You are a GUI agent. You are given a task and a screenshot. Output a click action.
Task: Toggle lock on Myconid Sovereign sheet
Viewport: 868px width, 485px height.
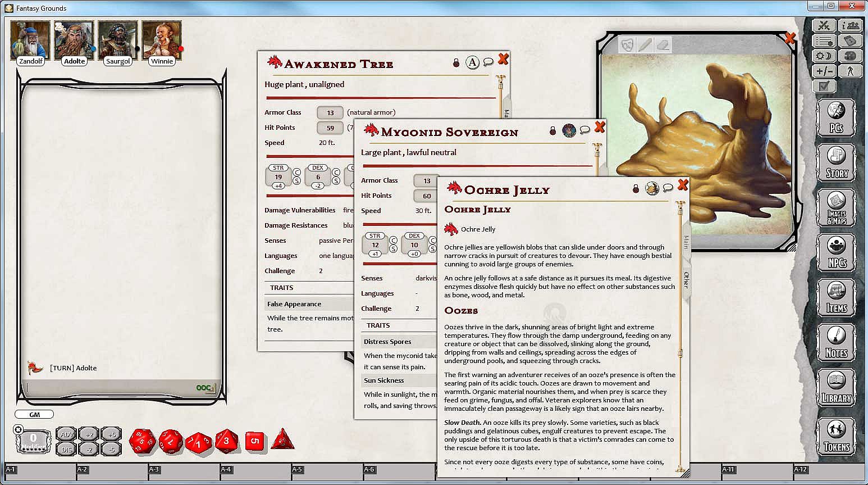(552, 131)
